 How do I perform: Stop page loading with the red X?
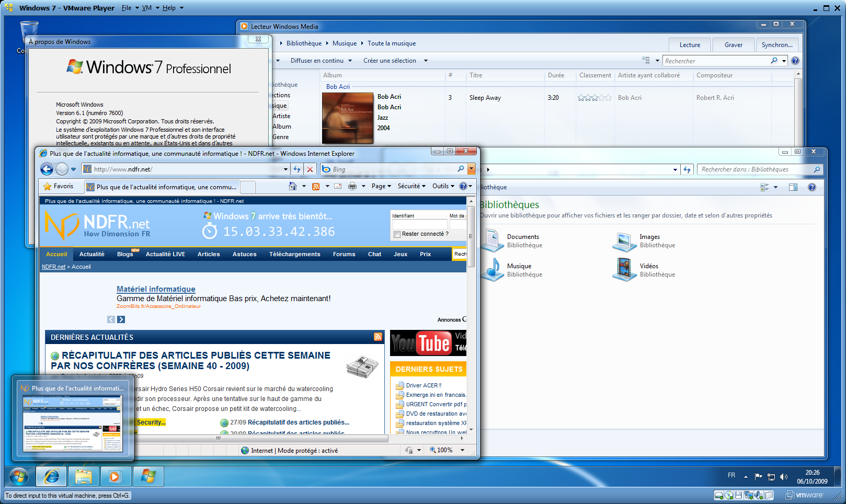310,169
